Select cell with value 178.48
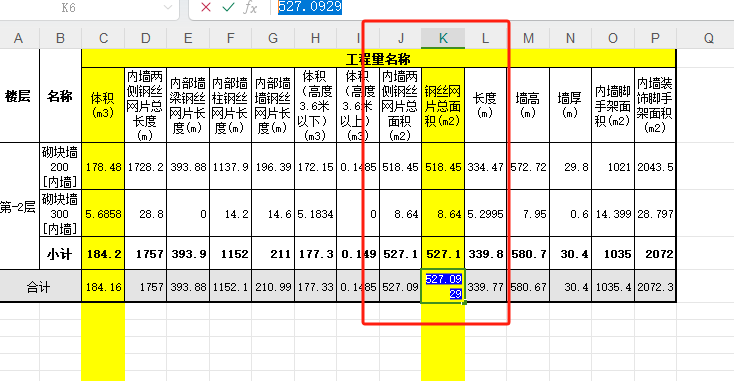This screenshot has width=734, height=381. (103, 167)
